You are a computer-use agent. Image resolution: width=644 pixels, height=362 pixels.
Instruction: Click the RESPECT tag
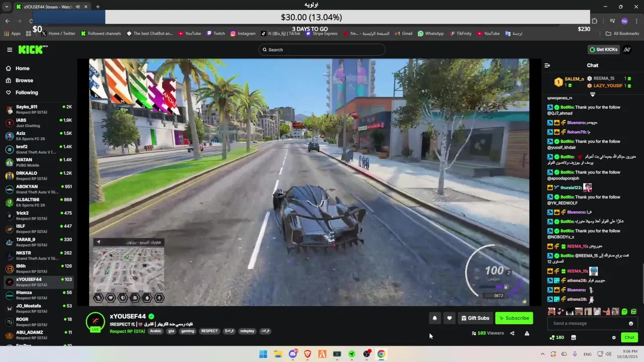click(209, 331)
